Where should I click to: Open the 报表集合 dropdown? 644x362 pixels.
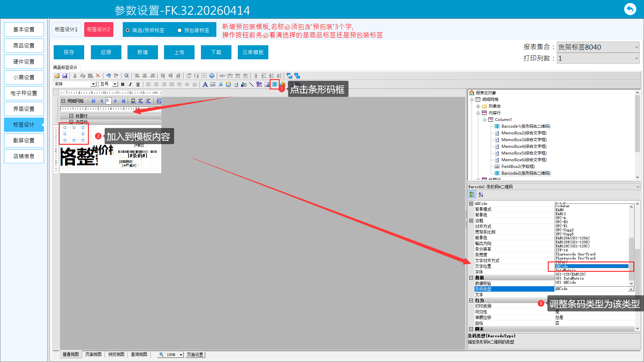tap(636, 47)
